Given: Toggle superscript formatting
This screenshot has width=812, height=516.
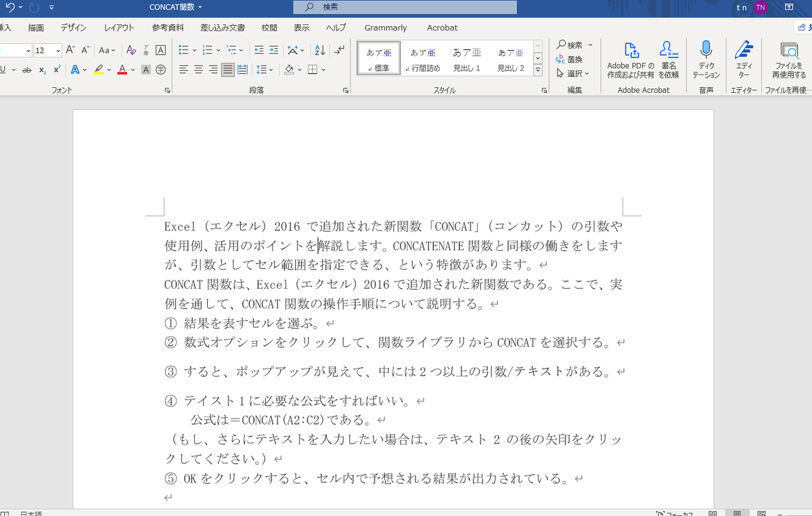Looking at the screenshot, I should (57, 69).
